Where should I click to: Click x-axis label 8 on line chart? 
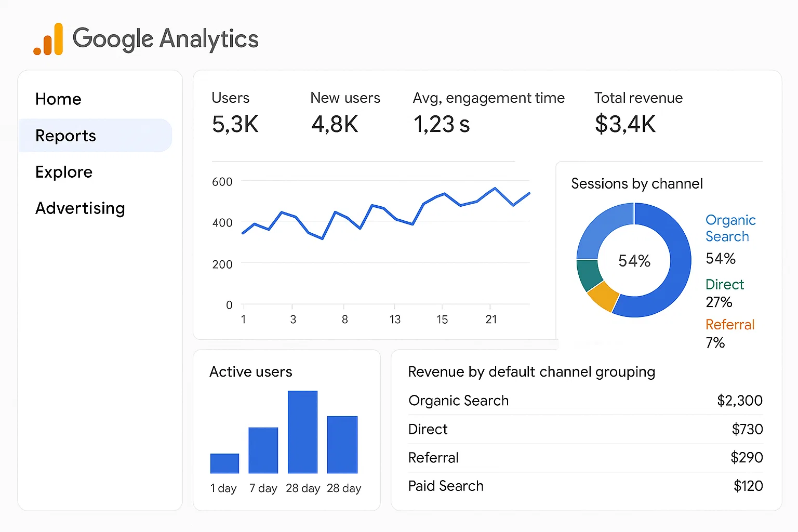coord(344,320)
